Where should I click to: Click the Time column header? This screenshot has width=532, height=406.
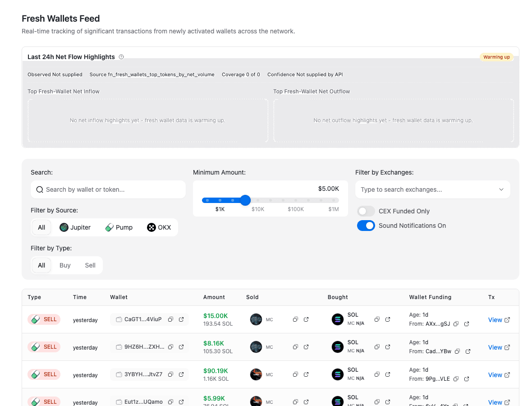click(x=80, y=297)
